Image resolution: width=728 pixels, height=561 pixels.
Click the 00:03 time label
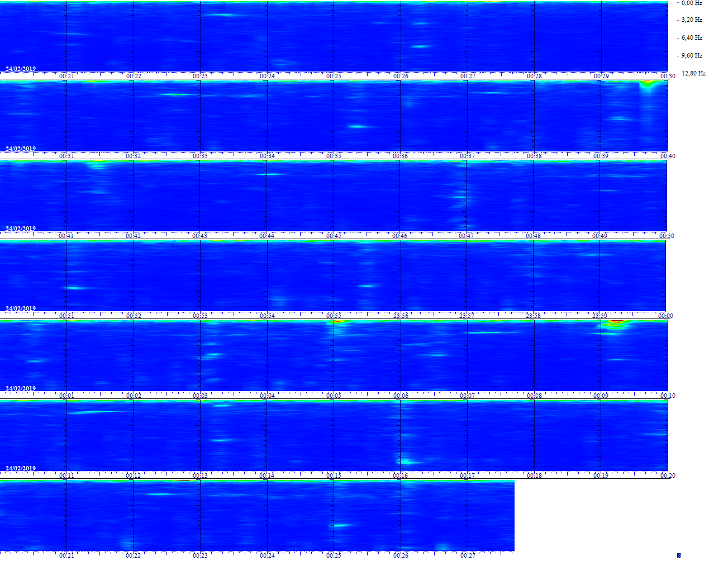pyautogui.click(x=200, y=396)
